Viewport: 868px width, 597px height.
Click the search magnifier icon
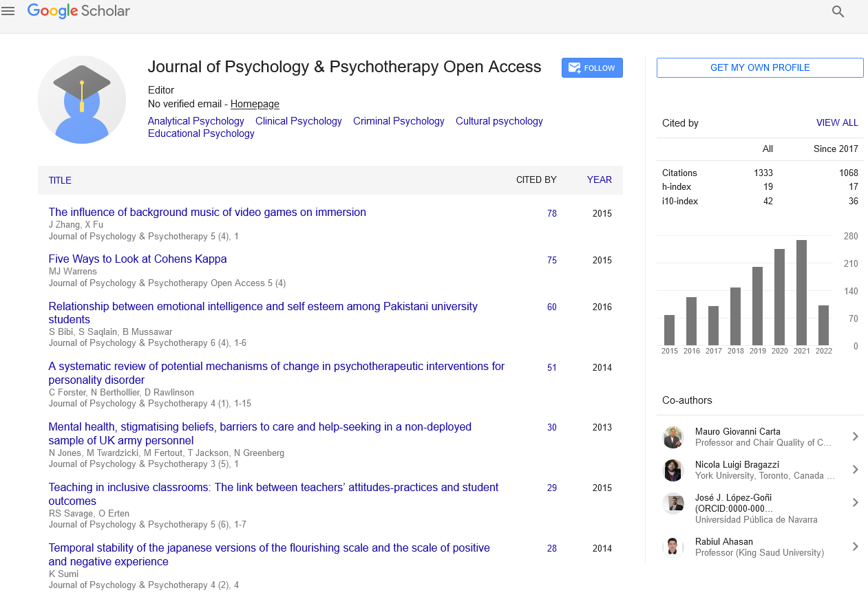(x=838, y=12)
